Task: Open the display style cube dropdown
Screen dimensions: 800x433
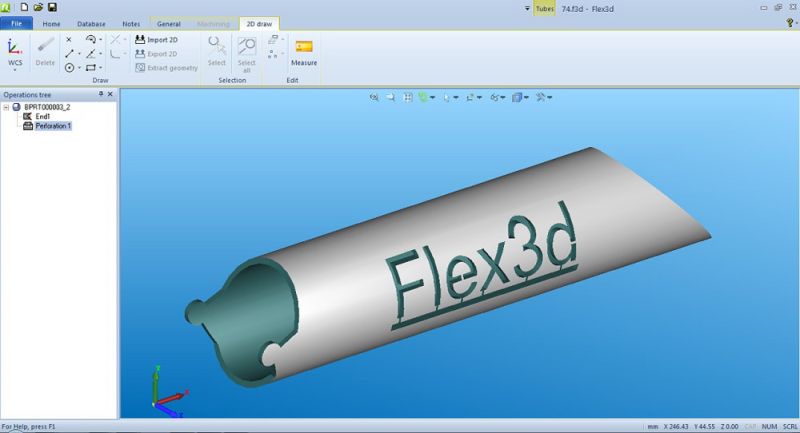Action: [x=524, y=97]
